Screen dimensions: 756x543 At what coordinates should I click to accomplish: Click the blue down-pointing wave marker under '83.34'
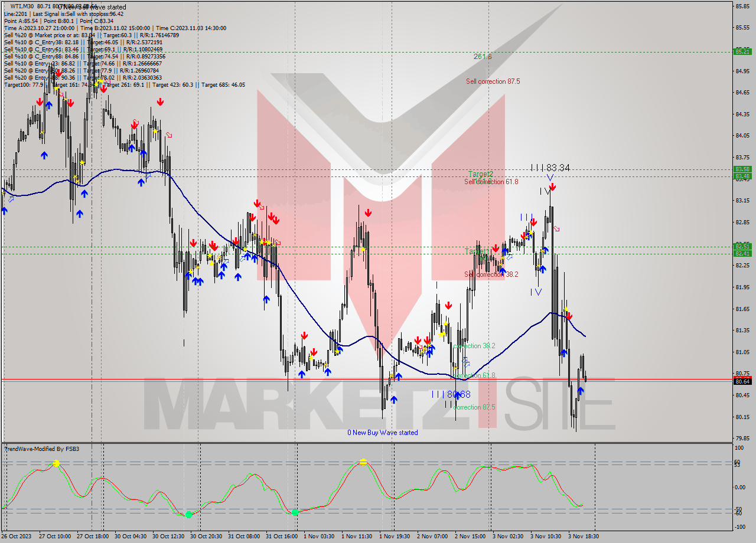coord(550,177)
